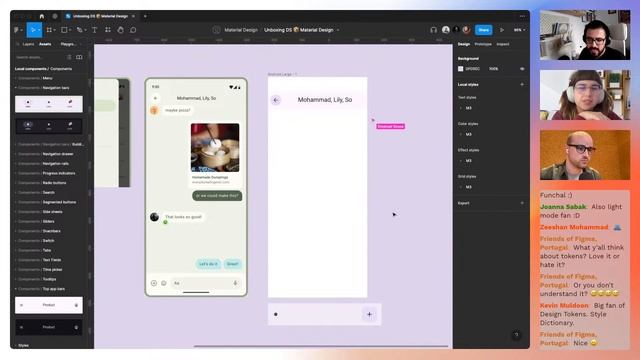The width and height of the screenshot is (640, 360).
Task: Open a new tab with plus icon
Action: (x=145, y=16)
